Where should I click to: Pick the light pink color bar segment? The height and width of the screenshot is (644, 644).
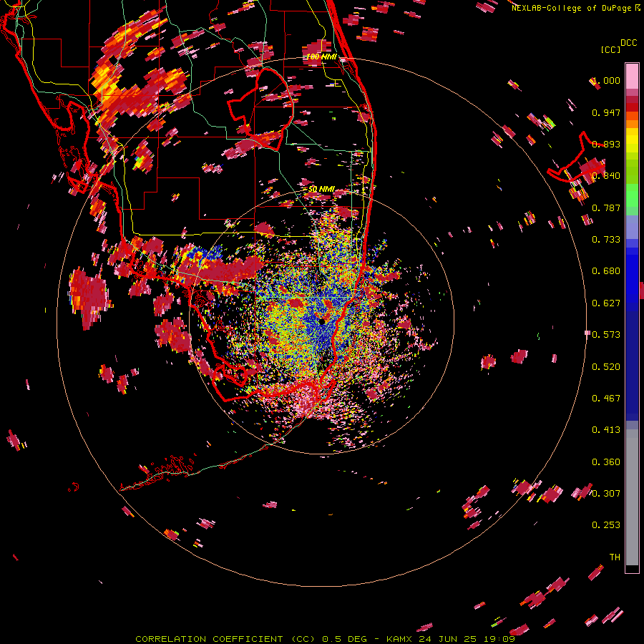click(x=632, y=76)
